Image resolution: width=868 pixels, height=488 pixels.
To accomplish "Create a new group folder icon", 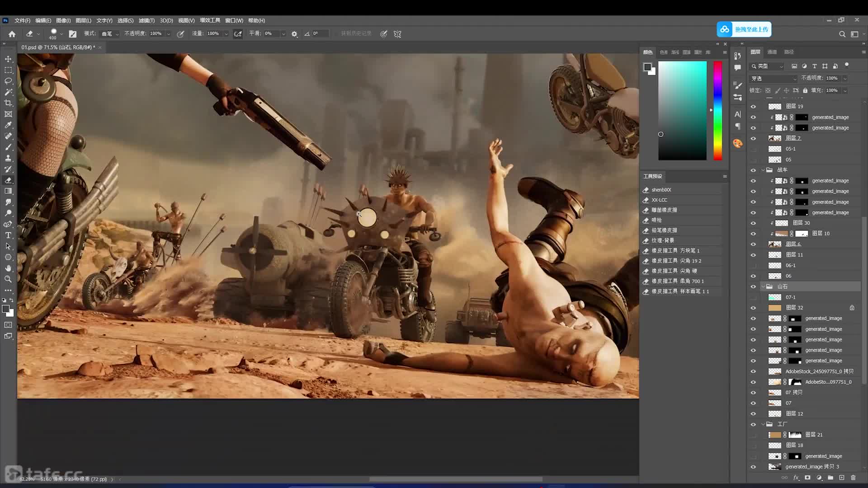I will 830,478.
